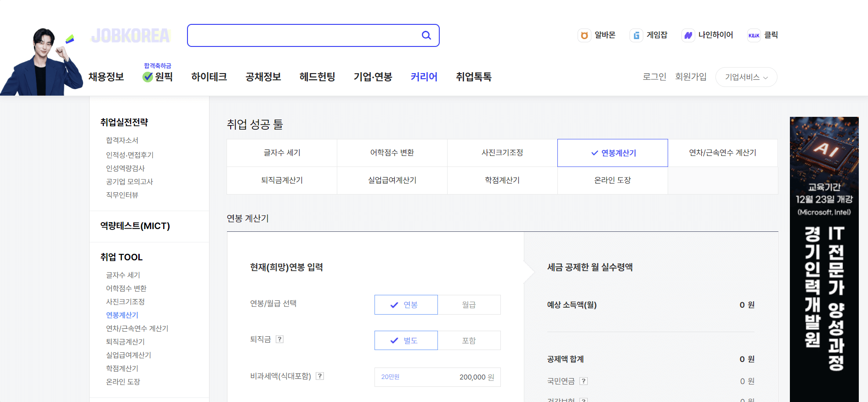Expand the 기업서비스 dropdown

(x=746, y=77)
